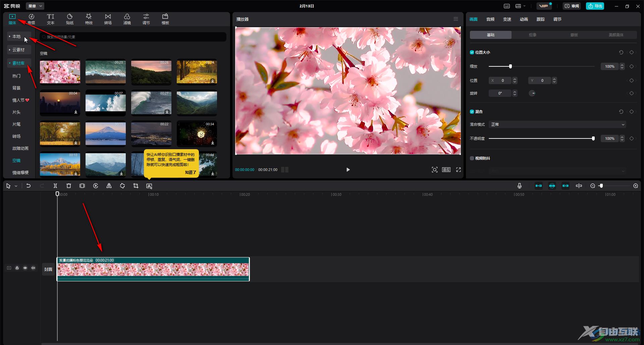
Task: Switch to the 抠像 cutout sub-tab
Action: (x=533, y=35)
